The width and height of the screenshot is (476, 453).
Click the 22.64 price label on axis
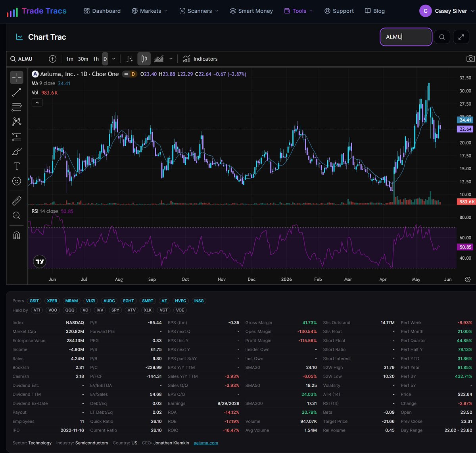click(x=466, y=129)
